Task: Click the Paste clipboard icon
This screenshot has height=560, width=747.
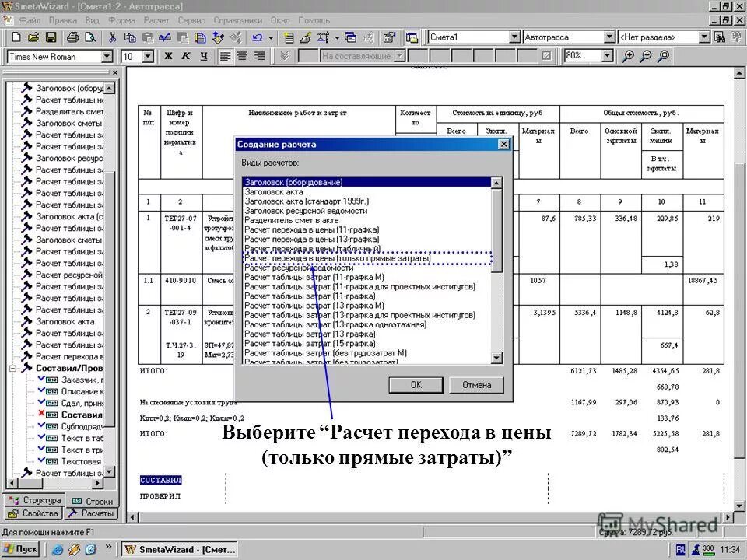Action: coord(148,37)
